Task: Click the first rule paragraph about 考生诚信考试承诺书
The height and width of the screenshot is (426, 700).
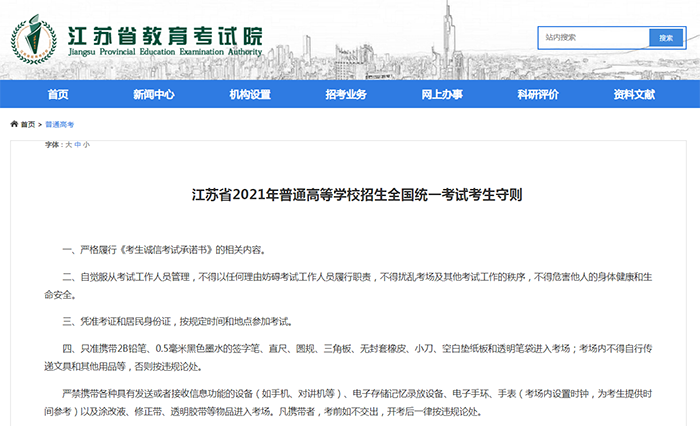Action: click(x=165, y=249)
